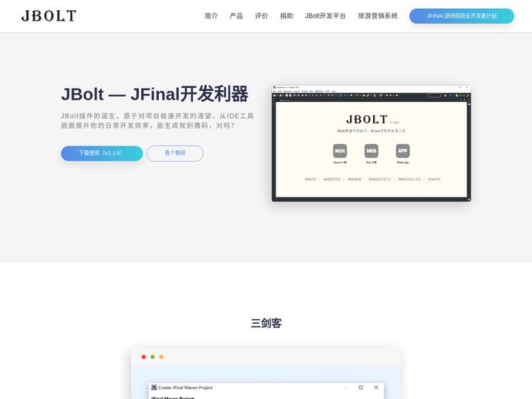
Task: Open 旅游营销系统 nav link
Action: (378, 16)
